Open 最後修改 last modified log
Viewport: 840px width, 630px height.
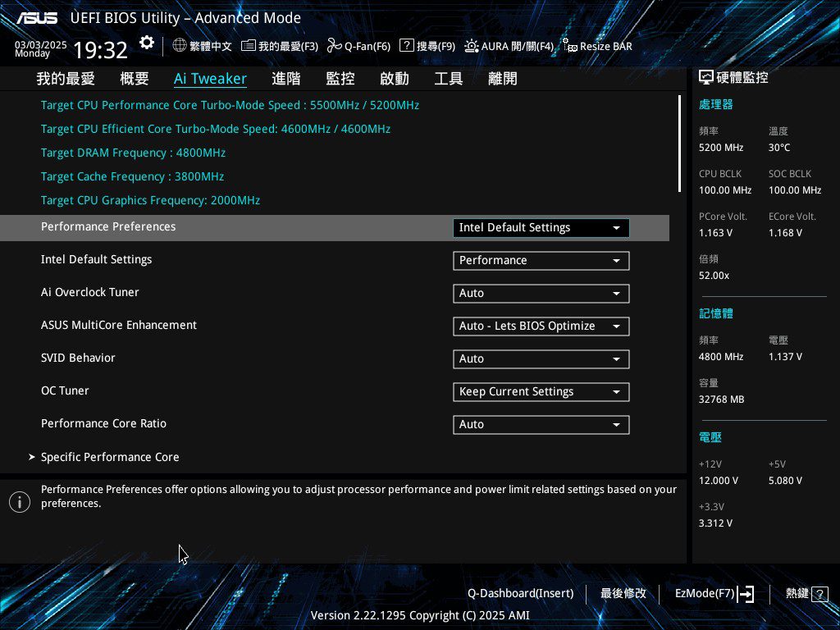click(623, 594)
